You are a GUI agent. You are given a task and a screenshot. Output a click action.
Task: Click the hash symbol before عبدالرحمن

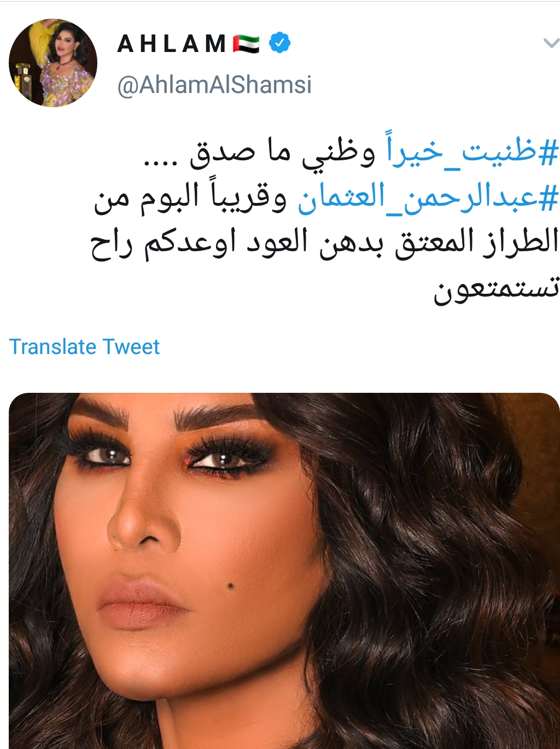point(548,198)
